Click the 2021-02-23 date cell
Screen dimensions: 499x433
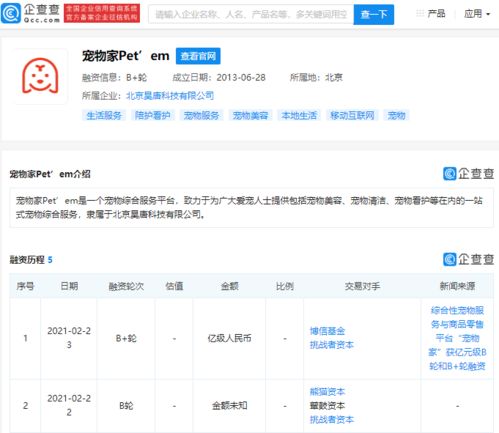coord(69,338)
